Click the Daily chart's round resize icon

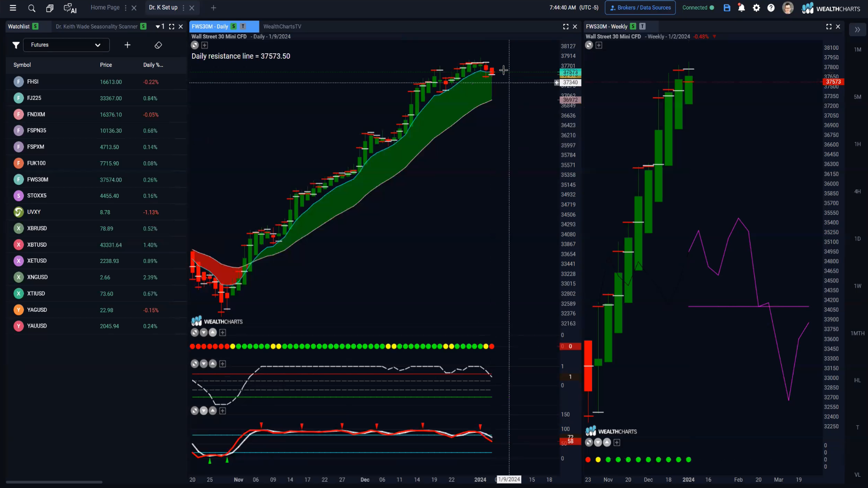pos(195,45)
